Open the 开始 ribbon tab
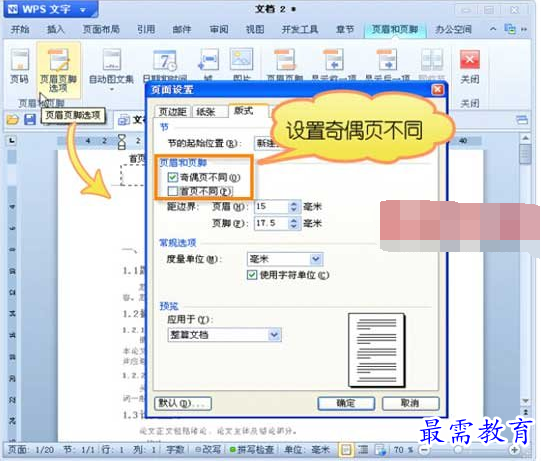This screenshot has width=541, height=463. (x=20, y=29)
